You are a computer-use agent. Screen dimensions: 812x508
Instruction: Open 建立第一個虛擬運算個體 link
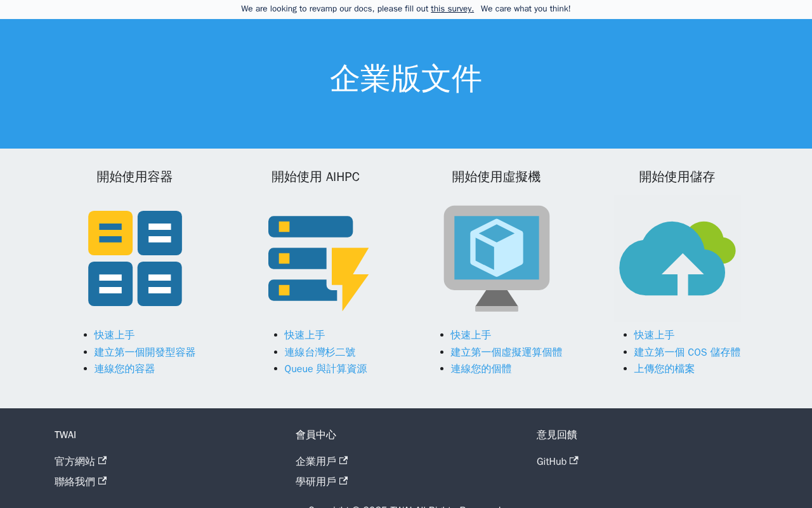tap(506, 352)
